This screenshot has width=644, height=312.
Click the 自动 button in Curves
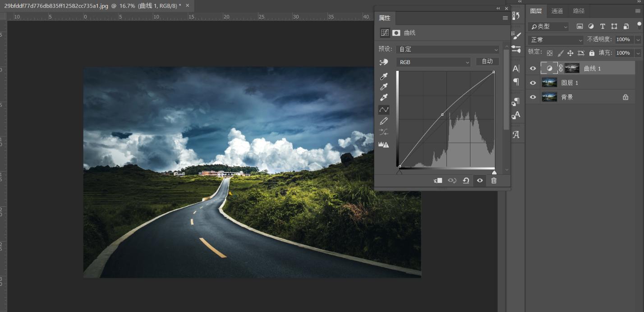click(x=487, y=61)
